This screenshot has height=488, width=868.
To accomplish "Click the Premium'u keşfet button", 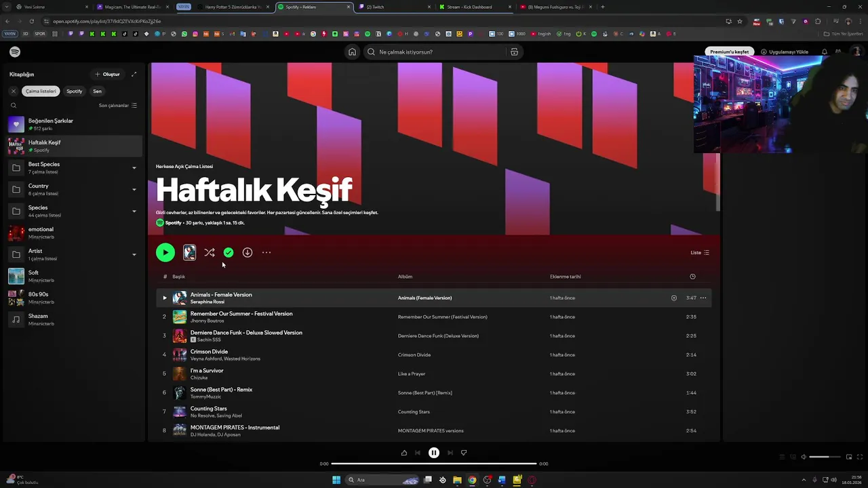I will point(730,52).
